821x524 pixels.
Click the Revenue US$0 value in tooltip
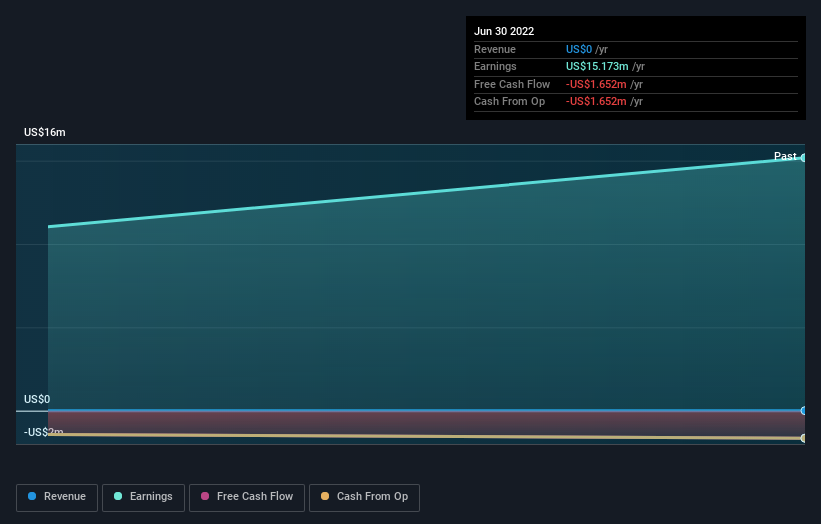(x=579, y=49)
